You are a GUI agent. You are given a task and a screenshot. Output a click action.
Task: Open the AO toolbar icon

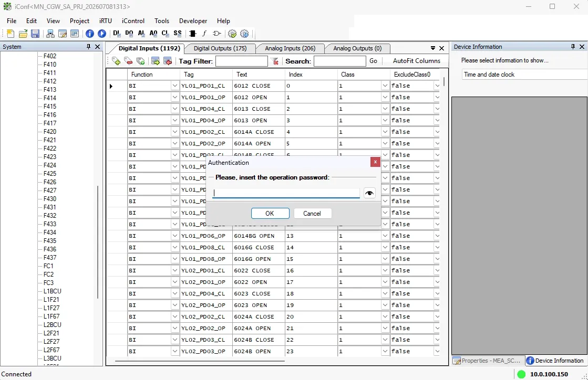pyautogui.click(x=153, y=34)
